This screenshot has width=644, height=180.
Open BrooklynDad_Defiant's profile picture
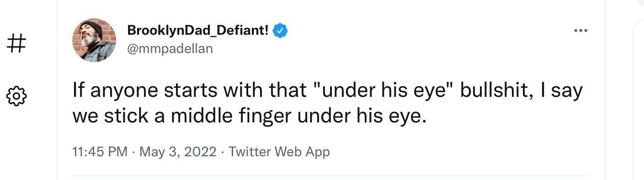coord(94,40)
